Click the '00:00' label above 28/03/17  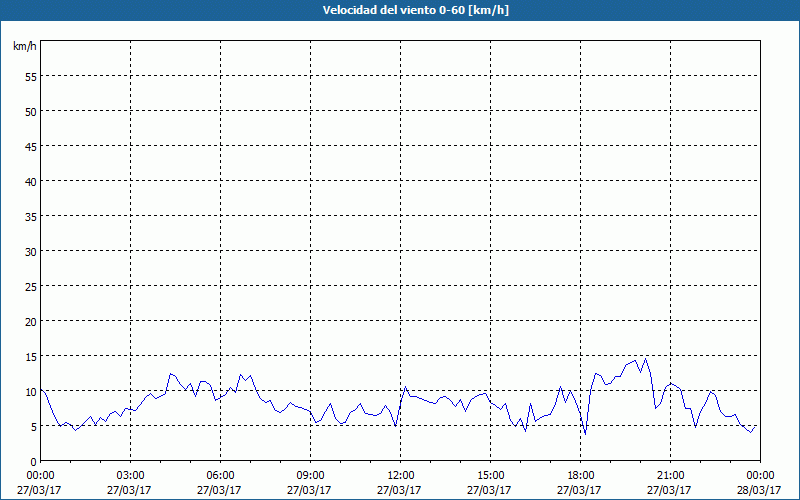(x=760, y=476)
